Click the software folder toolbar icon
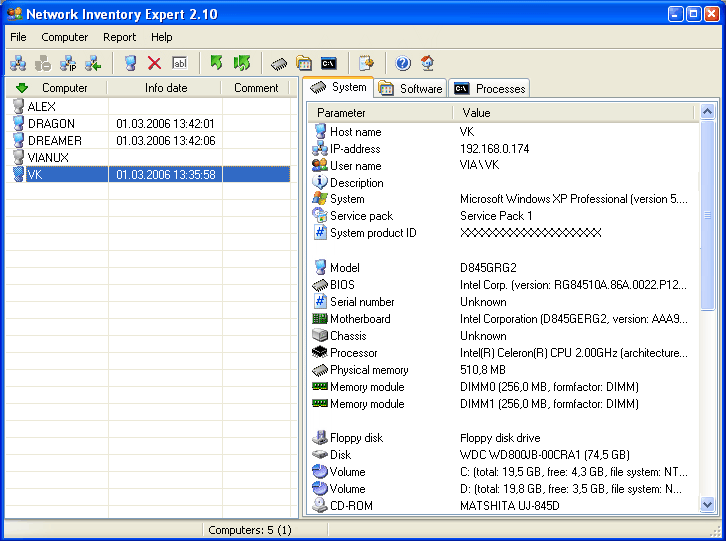 (304, 63)
